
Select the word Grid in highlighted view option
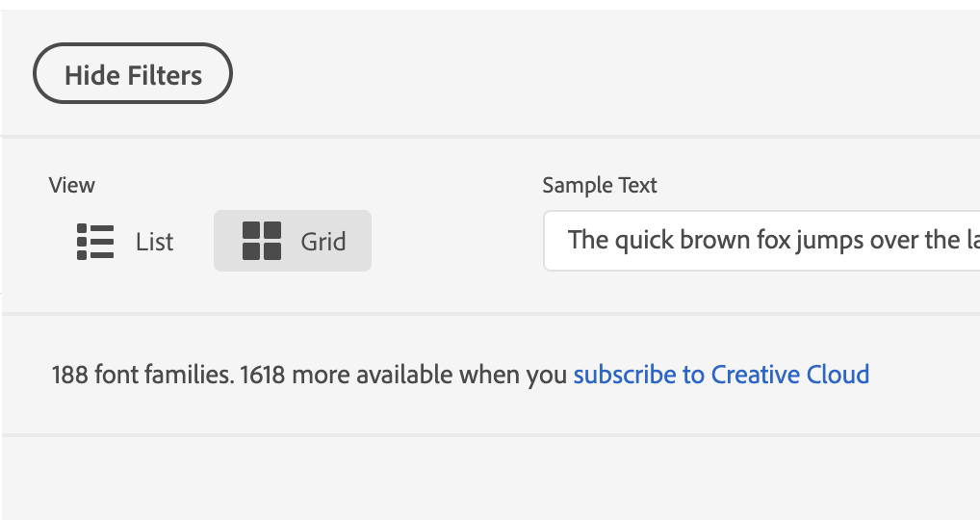[323, 242]
